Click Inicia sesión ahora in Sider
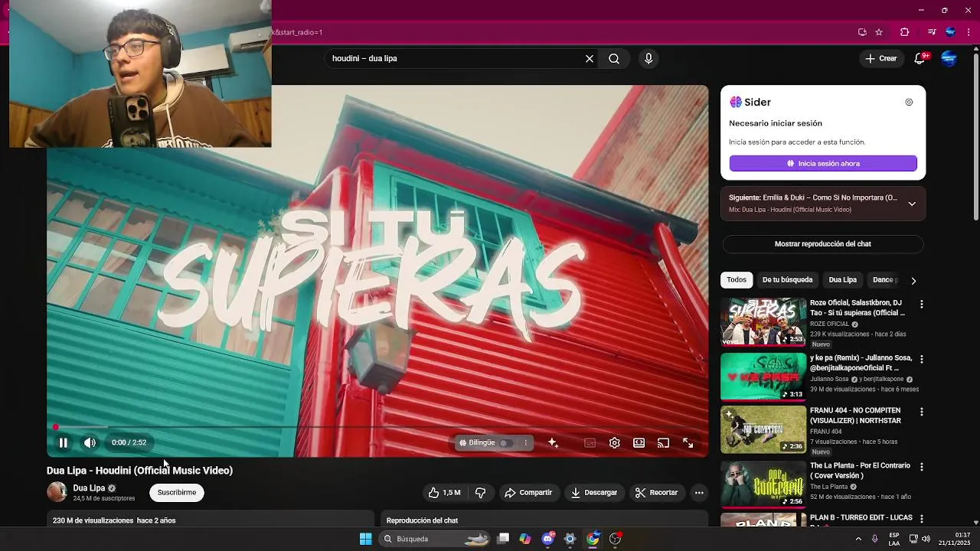 (x=823, y=164)
